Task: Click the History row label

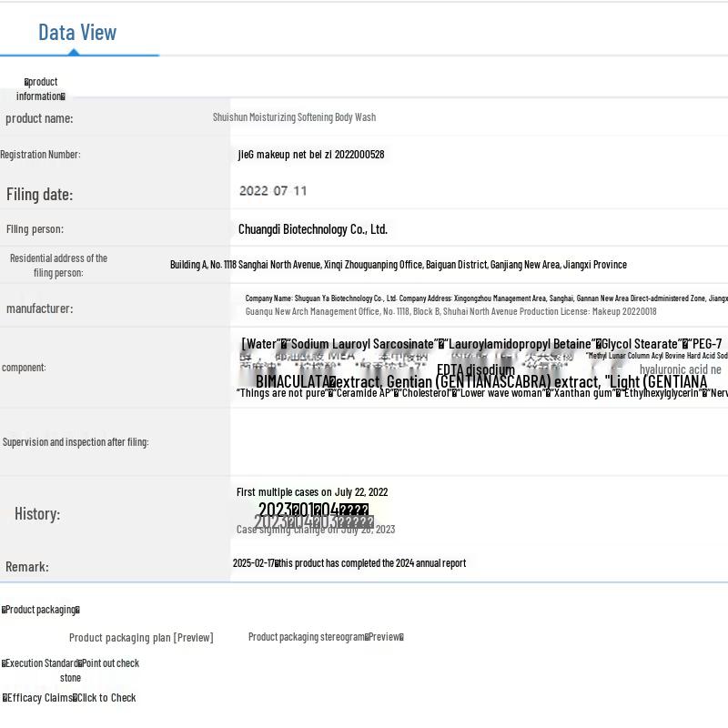Action: 37,514
